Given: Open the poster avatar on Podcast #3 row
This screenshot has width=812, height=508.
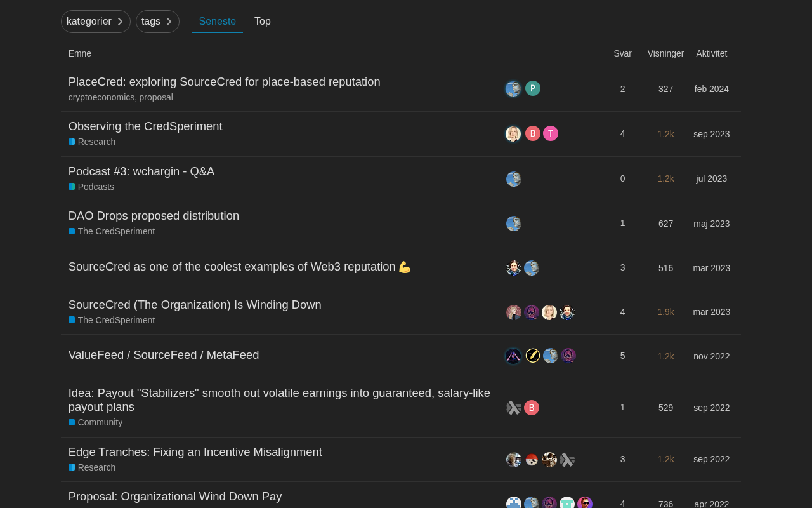Looking at the screenshot, I should tap(514, 179).
